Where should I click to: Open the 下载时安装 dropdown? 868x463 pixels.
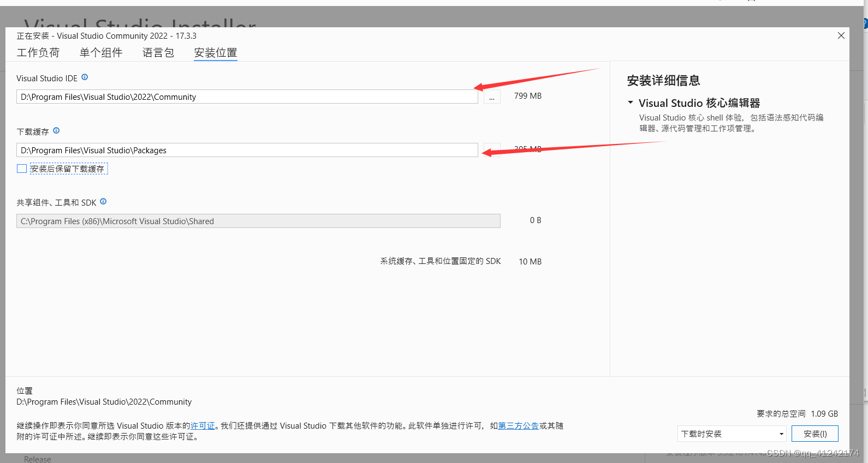pos(732,434)
